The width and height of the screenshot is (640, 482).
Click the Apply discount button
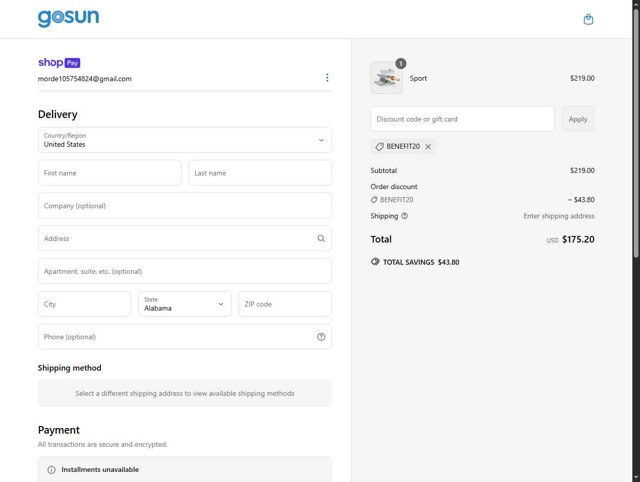(x=578, y=119)
